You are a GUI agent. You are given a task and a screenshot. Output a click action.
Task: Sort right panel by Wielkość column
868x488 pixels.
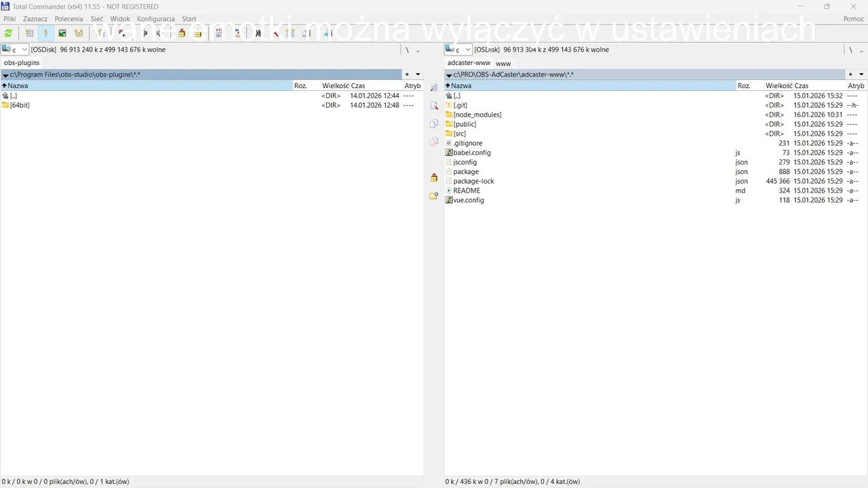tap(778, 85)
